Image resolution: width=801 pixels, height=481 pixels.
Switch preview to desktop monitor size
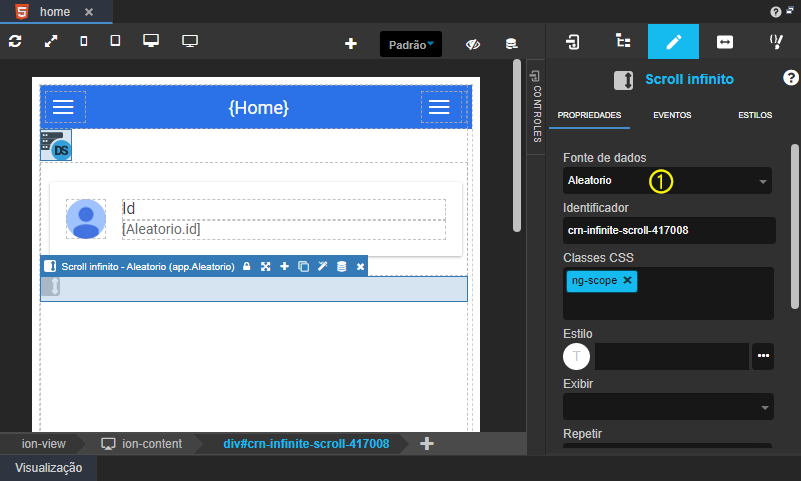[x=151, y=40]
